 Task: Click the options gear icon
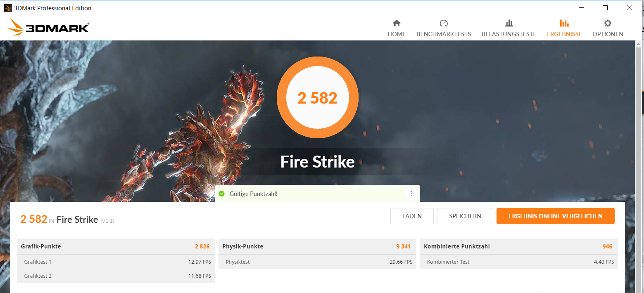[x=608, y=23]
